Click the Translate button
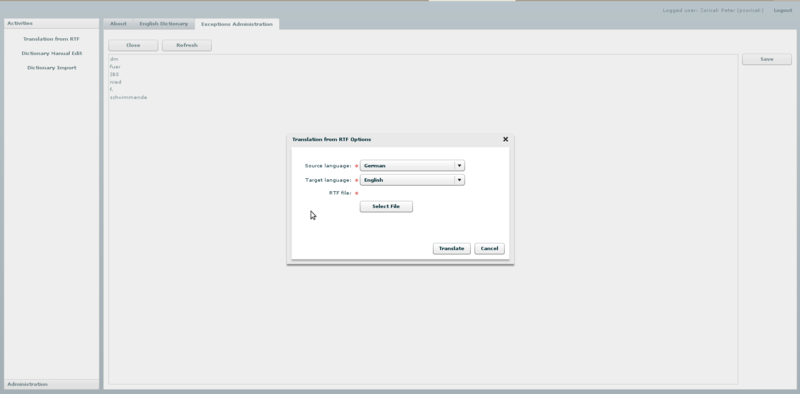The width and height of the screenshot is (800, 394). (452, 249)
